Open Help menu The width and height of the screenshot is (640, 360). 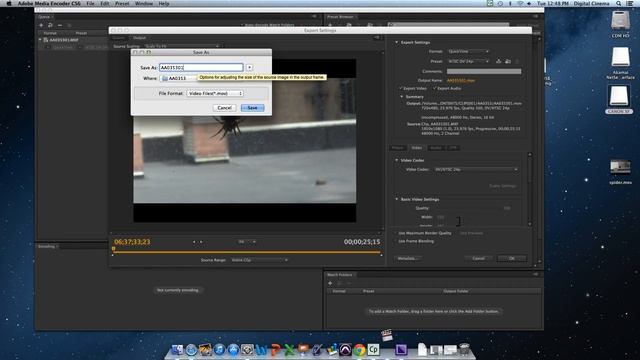164,3
